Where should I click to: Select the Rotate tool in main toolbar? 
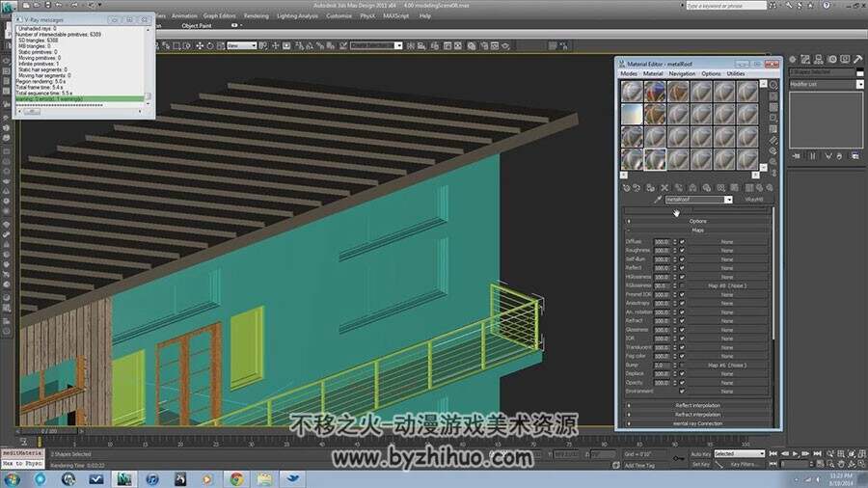pyautogui.click(x=210, y=46)
